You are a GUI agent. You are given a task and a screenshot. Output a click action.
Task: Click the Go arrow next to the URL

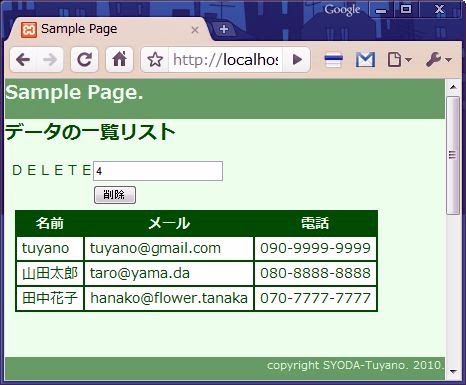[x=297, y=60]
